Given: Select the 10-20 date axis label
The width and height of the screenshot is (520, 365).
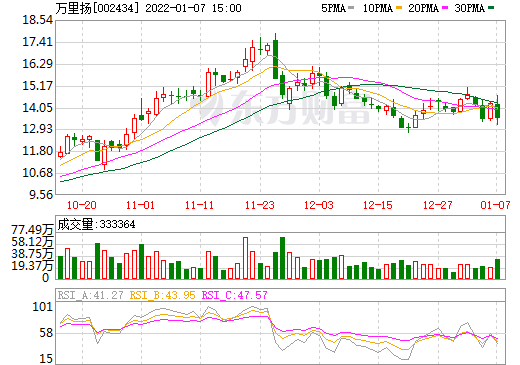Looking at the screenshot, I should tap(82, 205).
